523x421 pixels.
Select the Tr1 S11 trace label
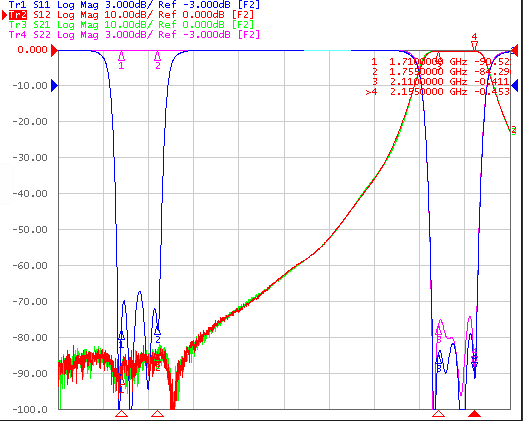pyautogui.click(x=134, y=4)
